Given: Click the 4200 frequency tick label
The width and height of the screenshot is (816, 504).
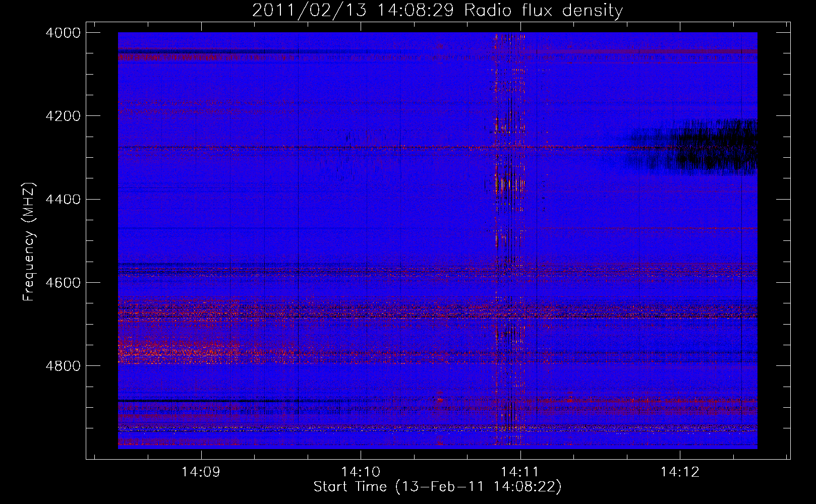Looking at the screenshot, I should coord(63,116).
